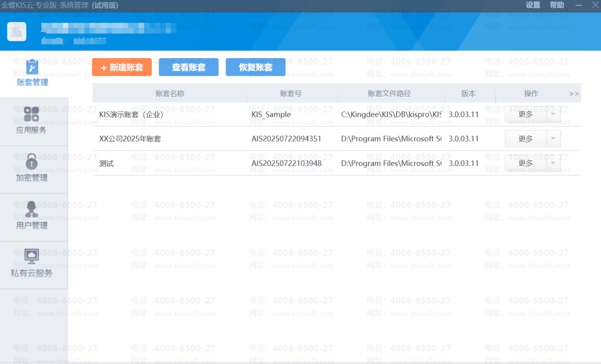The height and width of the screenshot is (364, 601).
Task: Switch to the 账套管理 tab label
Action: pyautogui.click(x=32, y=83)
